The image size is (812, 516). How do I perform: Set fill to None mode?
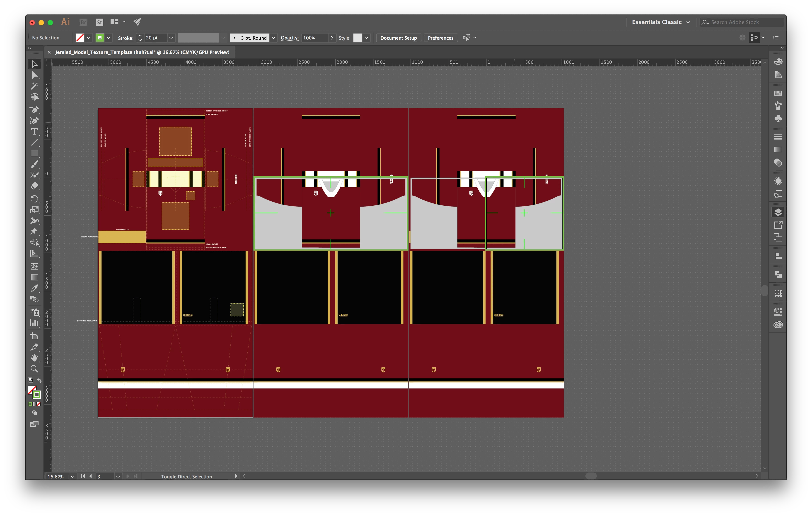point(39,404)
